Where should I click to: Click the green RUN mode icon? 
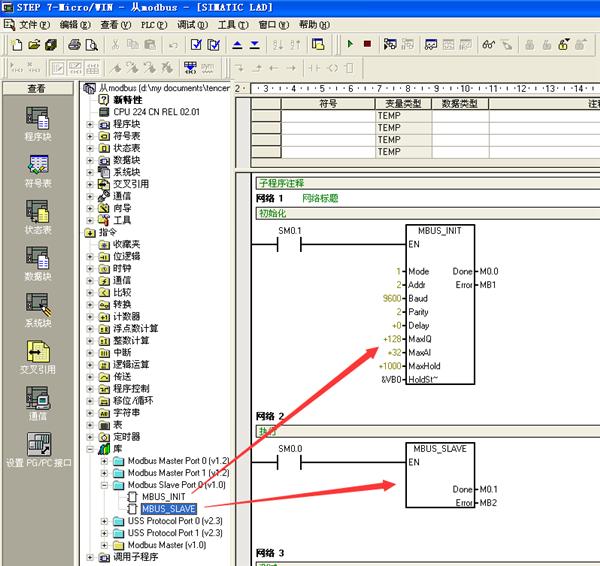coord(350,44)
